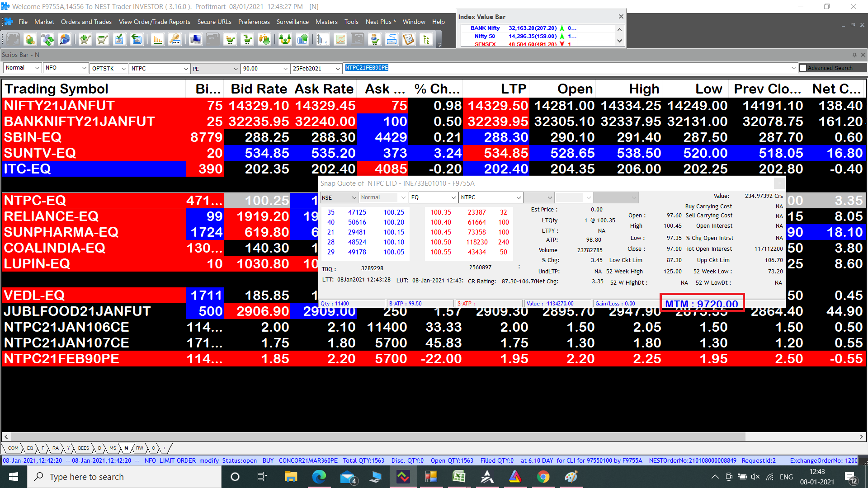Open the File menu
The width and height of the screenshot is (868, 488).
[x=23, y=22]
